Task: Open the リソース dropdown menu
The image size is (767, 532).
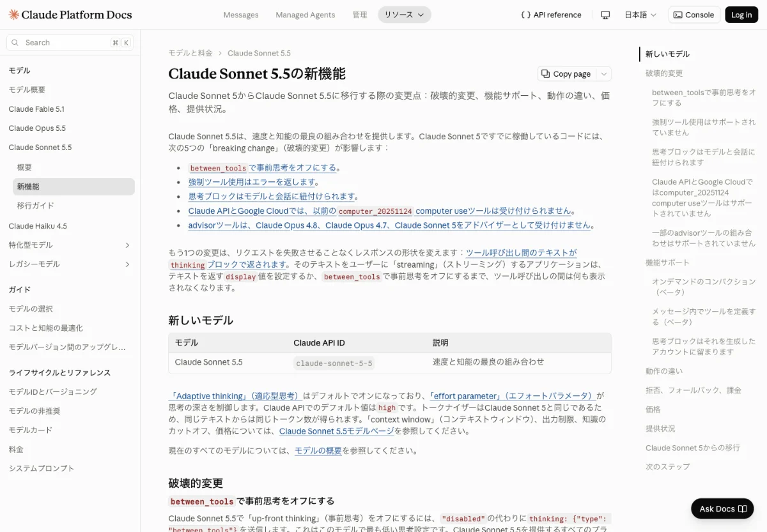Action: pyautogui.click(x=405, y=15)
